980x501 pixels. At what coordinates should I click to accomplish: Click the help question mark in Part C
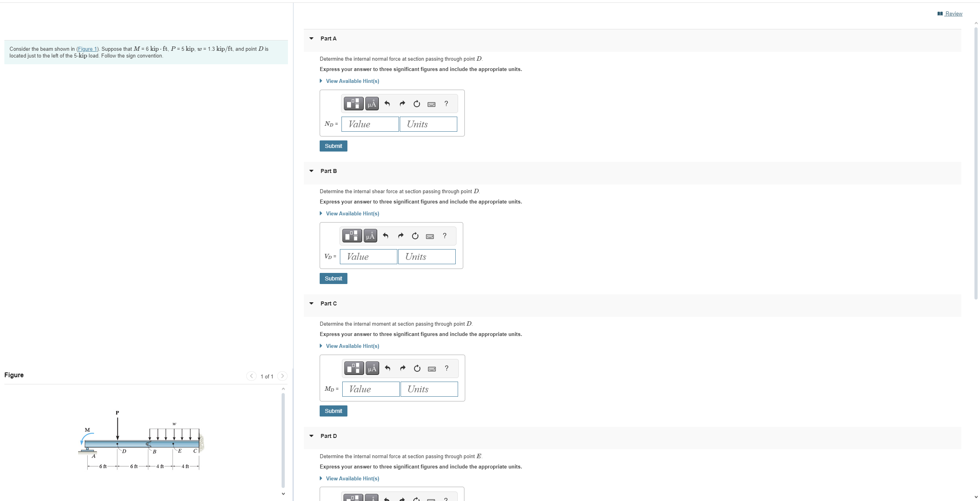[447, 369]
